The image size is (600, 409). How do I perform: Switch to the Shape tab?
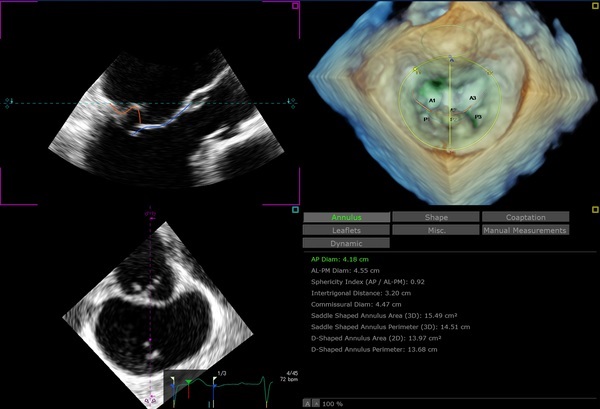point(435,217)
